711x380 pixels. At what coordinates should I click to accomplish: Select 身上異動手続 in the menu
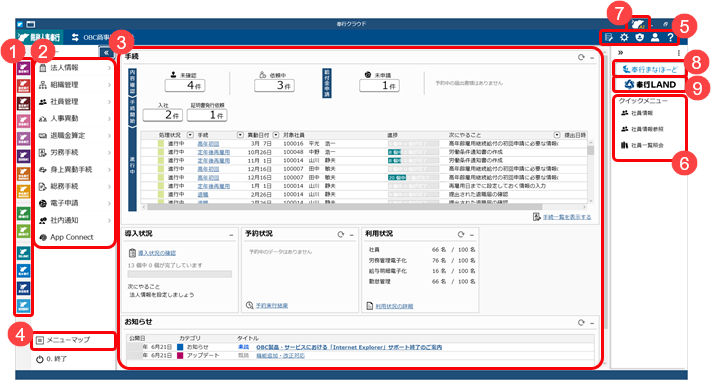(x=75, y=170)
